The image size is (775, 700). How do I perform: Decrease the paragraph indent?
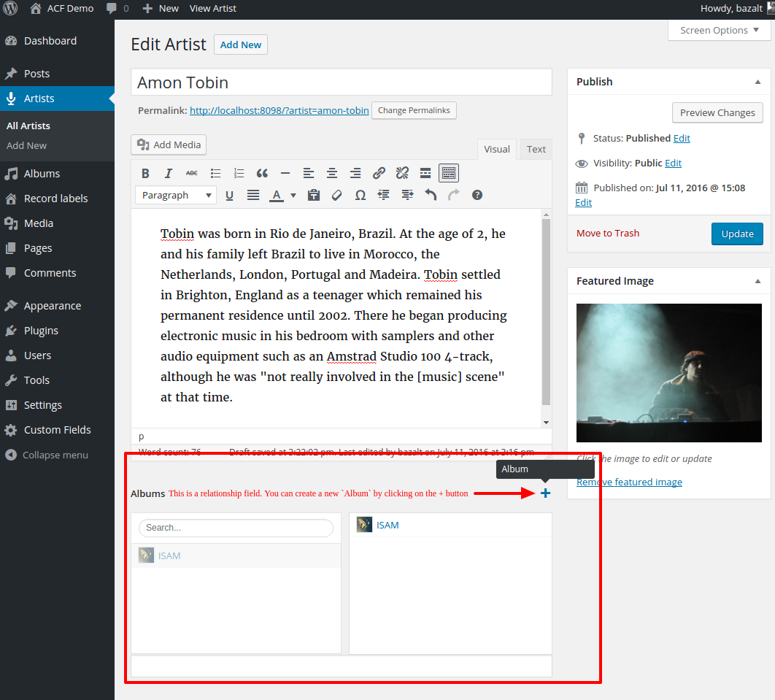tap(384, 196)
